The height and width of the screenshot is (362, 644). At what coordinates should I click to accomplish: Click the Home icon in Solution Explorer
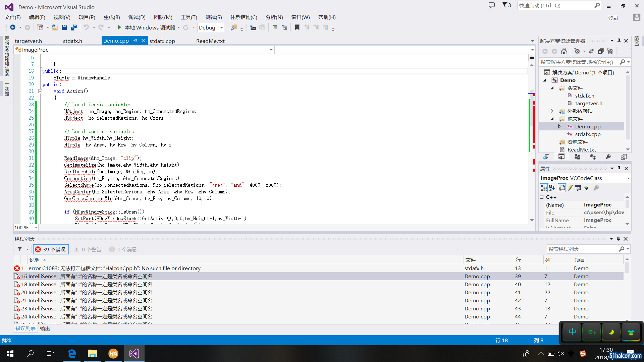pos(564,51)
